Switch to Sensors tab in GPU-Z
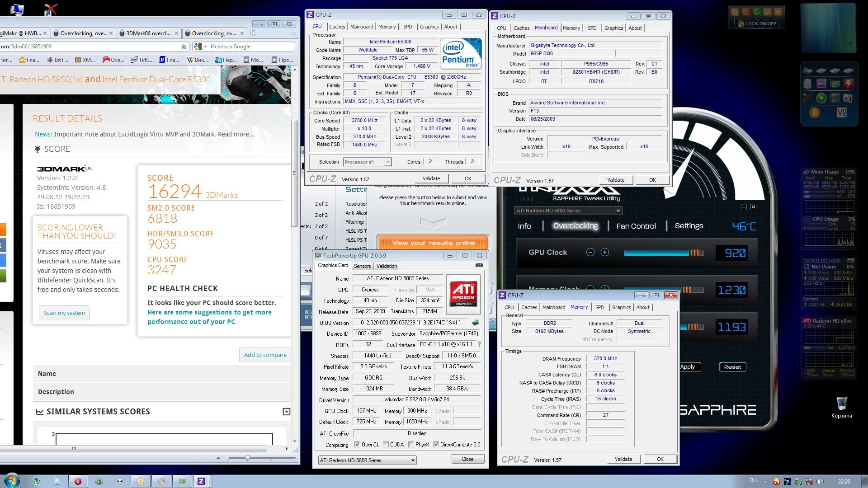 pos(362,266)
